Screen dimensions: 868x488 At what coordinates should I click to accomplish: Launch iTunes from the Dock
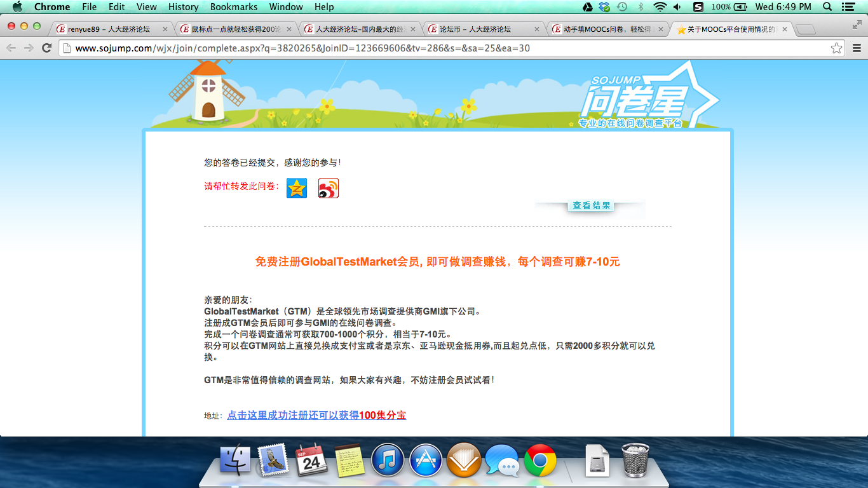point(388,460)
